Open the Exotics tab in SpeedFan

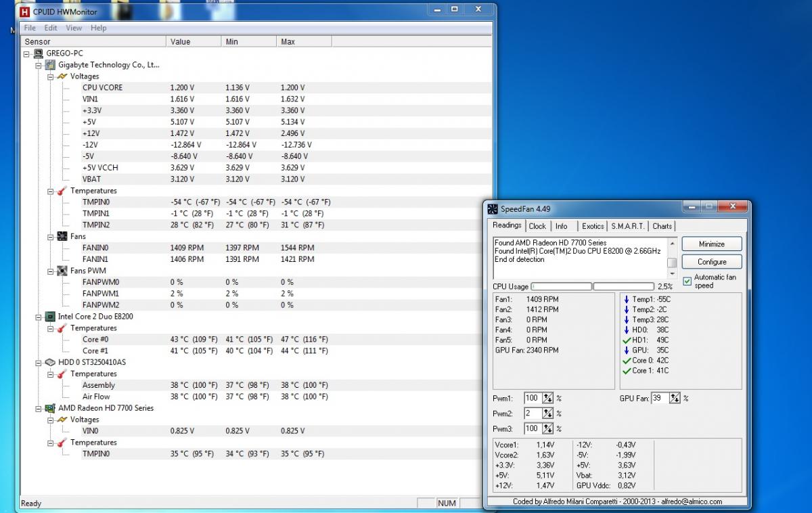[x=593, y=226]
